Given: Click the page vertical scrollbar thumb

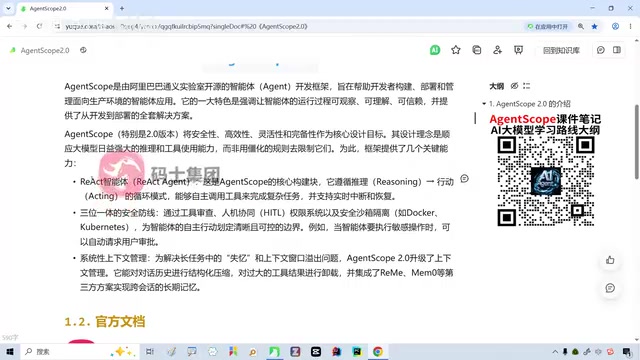Looking at the screenshot, I should [637, 142].
